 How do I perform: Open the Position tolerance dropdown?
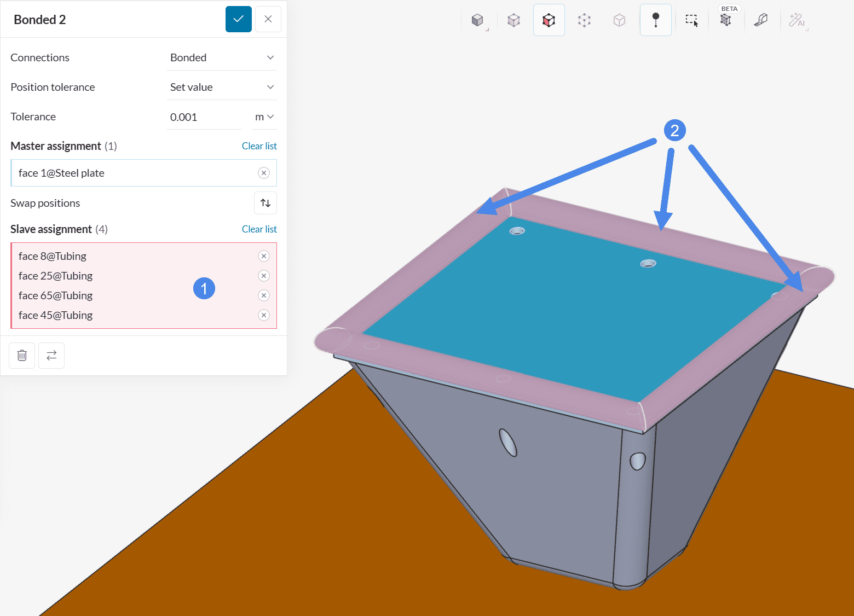pos(222,87)
